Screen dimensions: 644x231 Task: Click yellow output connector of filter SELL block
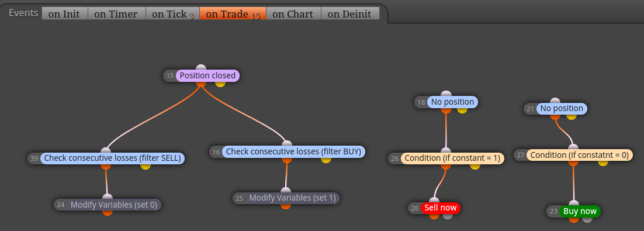point(146,167)
